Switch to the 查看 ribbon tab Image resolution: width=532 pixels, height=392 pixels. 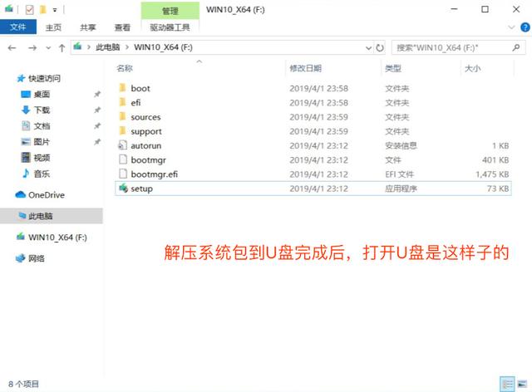tap(122, 27)
